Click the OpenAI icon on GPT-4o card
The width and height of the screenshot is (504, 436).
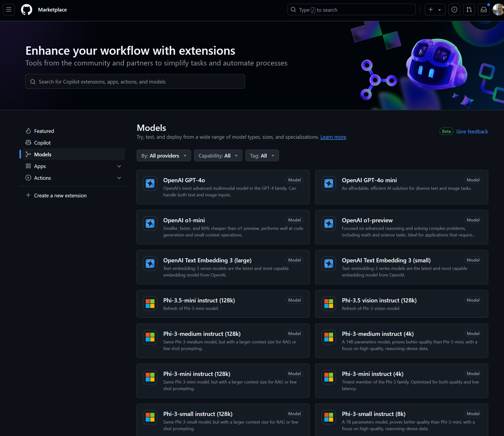pyautogui.click(x=150, y=184)
